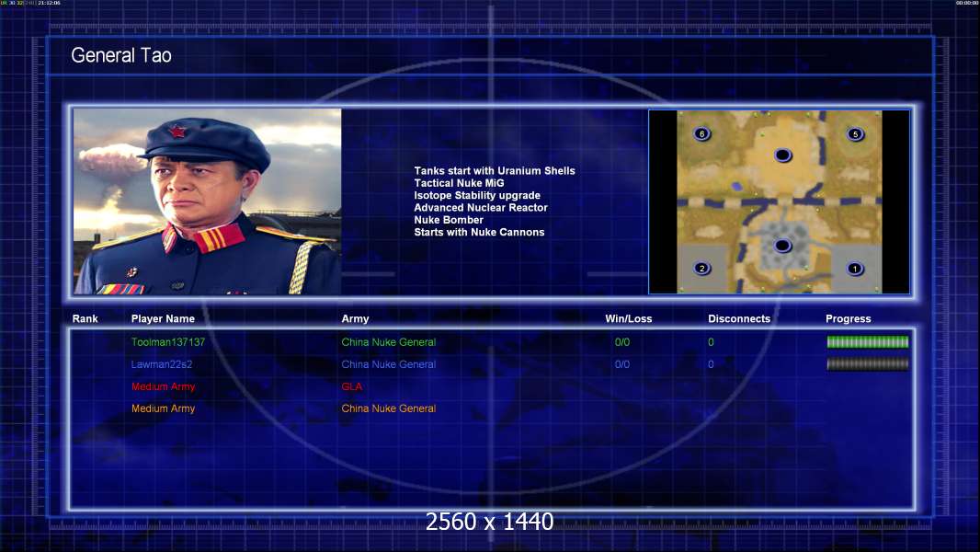
Task: Click start position 1 on the minimap
Action: (855, 269)
